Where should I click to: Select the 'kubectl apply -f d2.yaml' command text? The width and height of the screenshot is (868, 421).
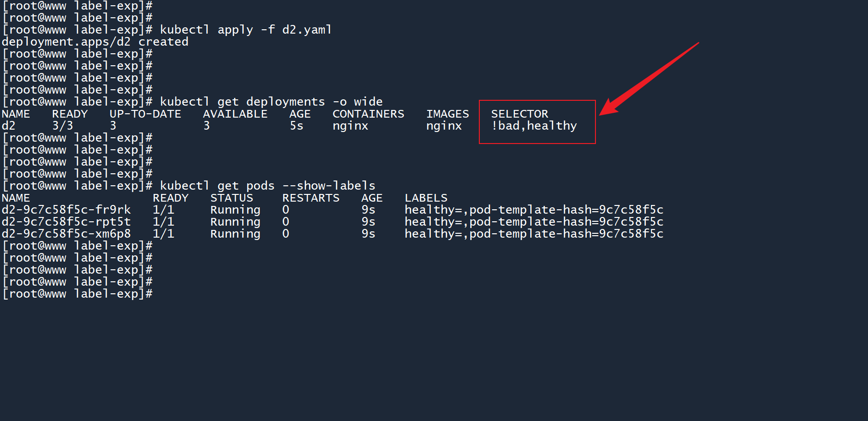(x=246, y=30)
